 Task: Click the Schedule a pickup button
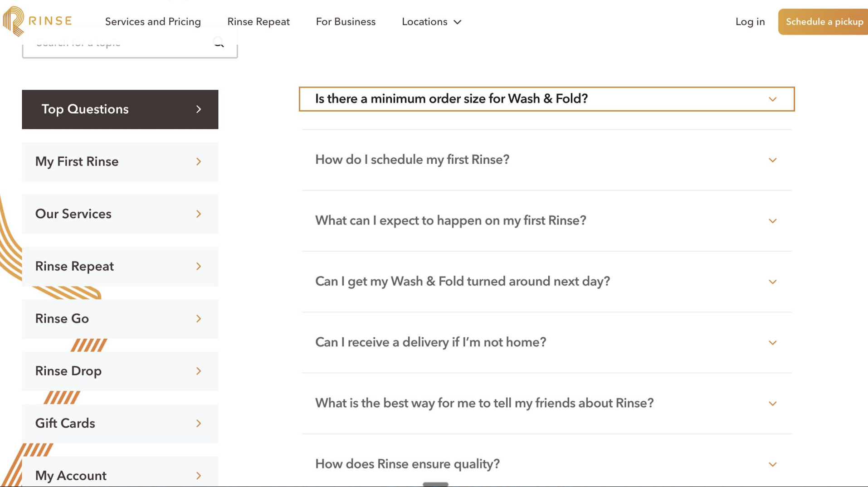click(823, 22)
